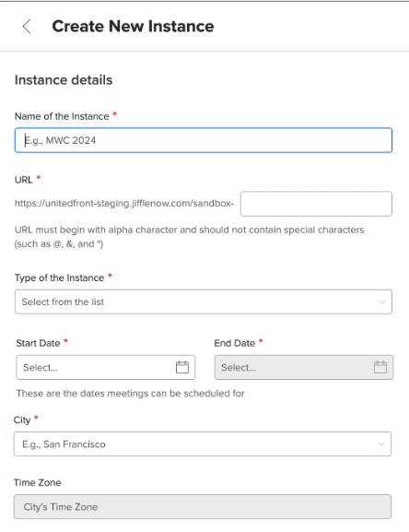Go back using the left arrow icon

27,27
